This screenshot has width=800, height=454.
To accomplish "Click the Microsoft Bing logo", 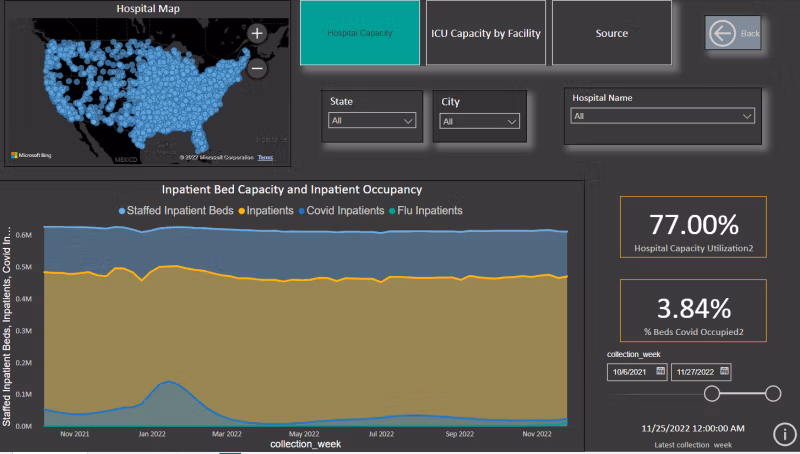I will tap(33, 156).
